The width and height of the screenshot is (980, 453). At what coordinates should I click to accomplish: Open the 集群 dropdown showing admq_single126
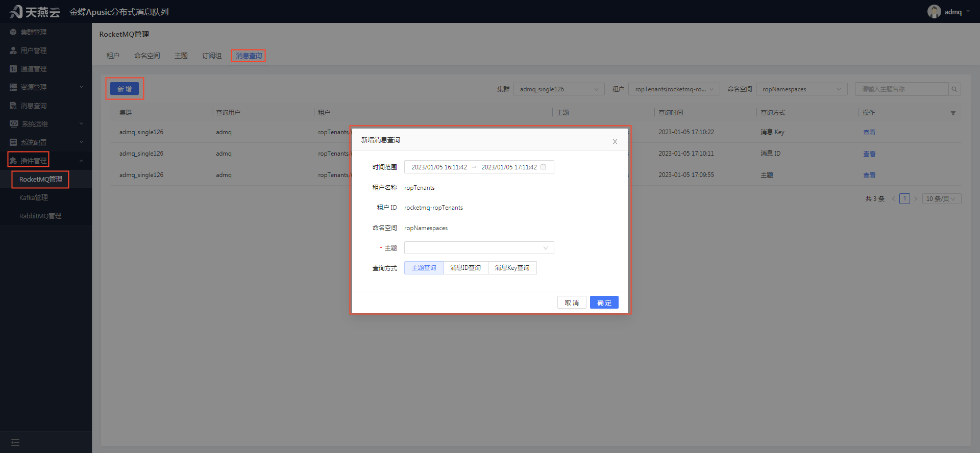pos(558,89)
